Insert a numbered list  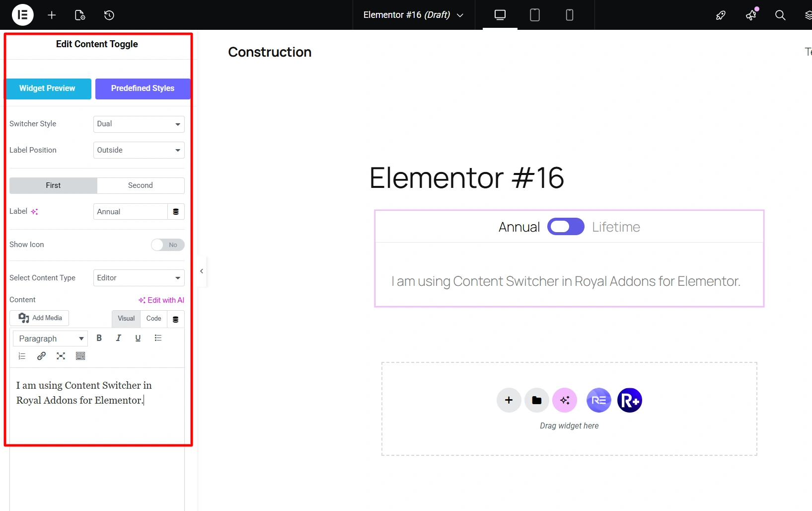point(22,356)
